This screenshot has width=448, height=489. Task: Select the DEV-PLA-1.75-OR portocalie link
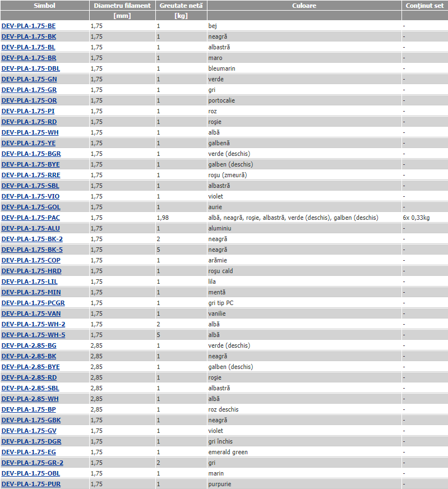click(x=29, y=100)
